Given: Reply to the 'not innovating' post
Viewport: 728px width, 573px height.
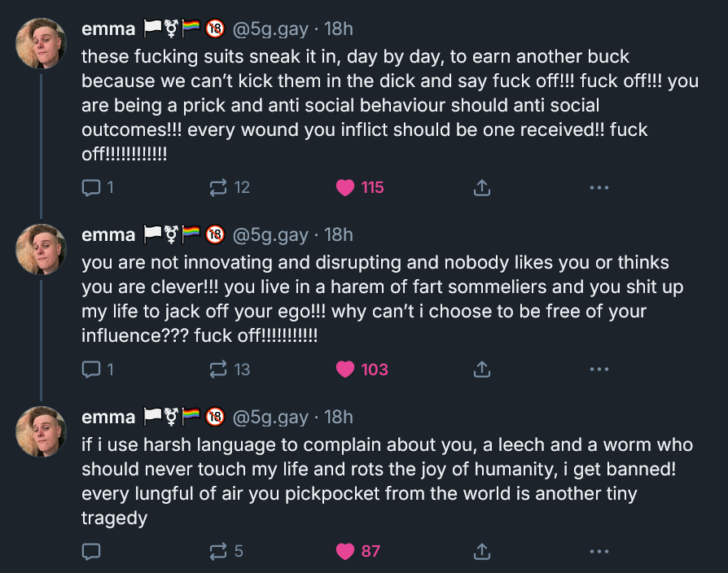Looking at the screenshot, I should 90,370.
